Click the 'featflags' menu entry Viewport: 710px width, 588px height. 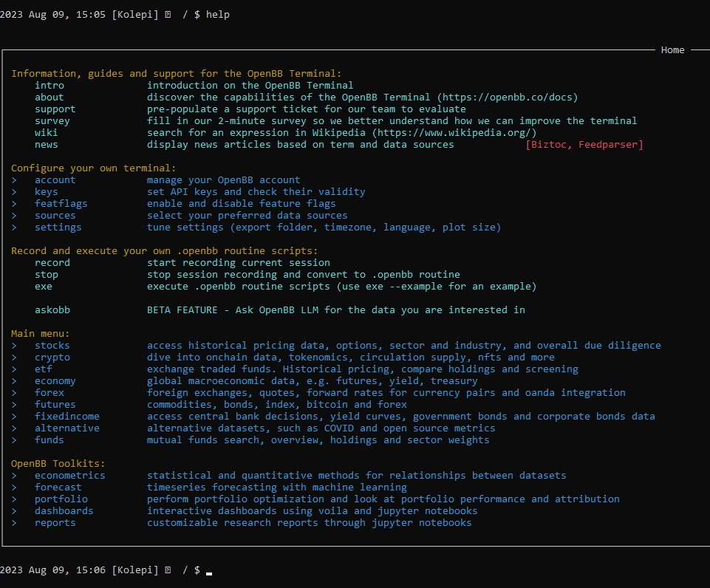tap(61, 203)
